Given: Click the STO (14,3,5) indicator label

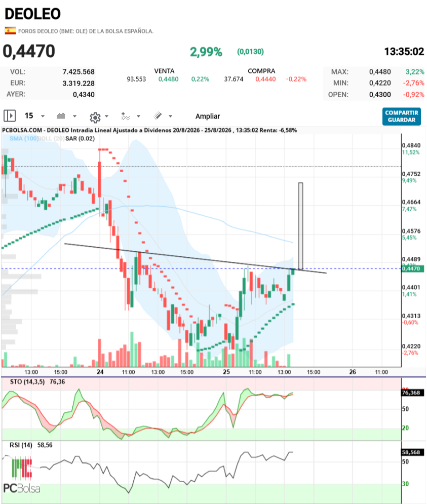Looking at the screenshot, I should [x=27, y=382].
